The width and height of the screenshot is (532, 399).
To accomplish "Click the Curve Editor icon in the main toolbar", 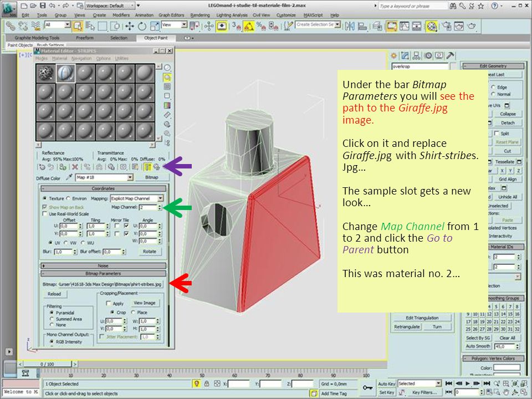I will pyautogui.click(x=404, y=26).
